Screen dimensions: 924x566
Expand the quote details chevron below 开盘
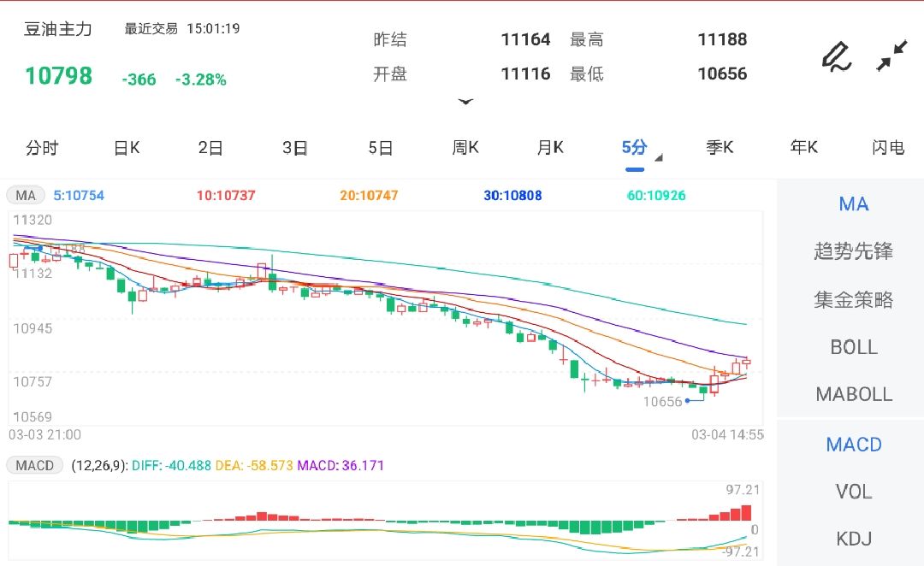(466, 102)
